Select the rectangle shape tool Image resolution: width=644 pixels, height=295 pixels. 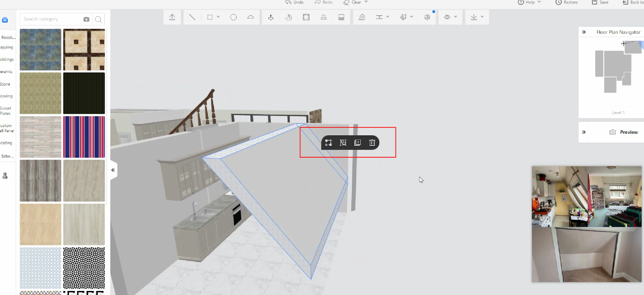click(210, 17)
